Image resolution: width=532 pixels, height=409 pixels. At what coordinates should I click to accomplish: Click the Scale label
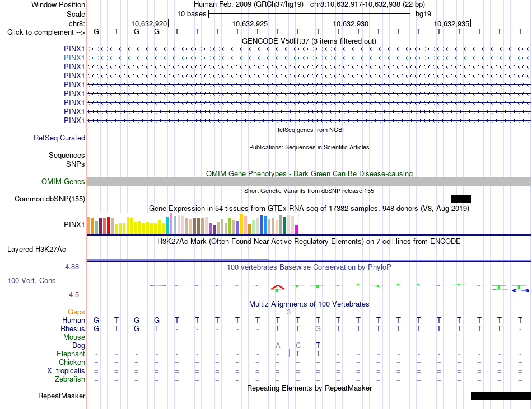tap(76, 14)
